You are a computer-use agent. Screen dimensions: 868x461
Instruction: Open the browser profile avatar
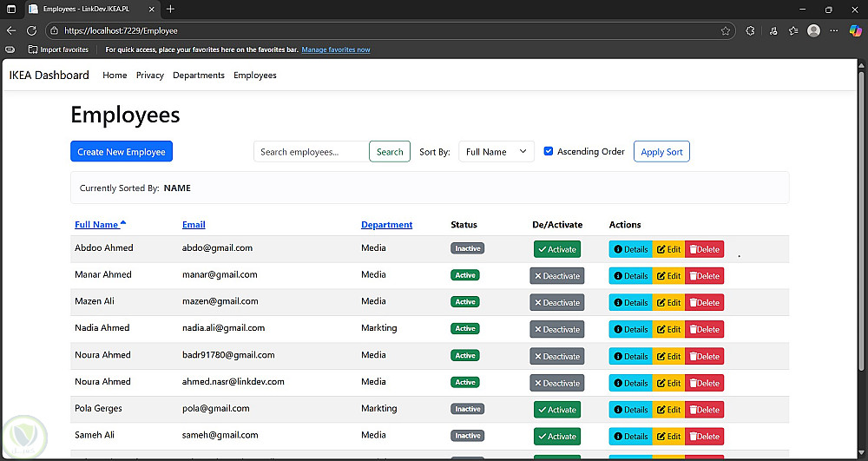pyautogui.click(x=813, y=30)
